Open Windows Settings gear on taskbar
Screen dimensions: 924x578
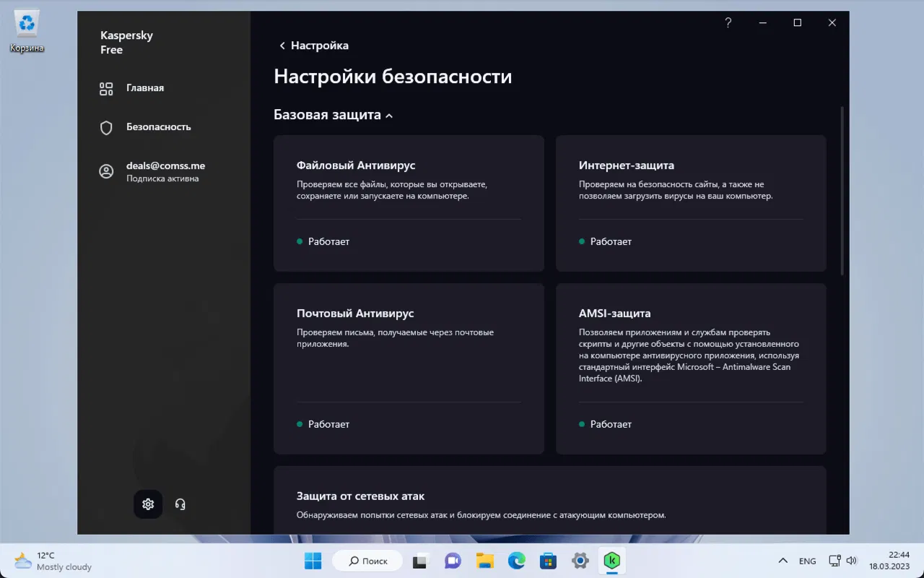click(x=580, y=561)
